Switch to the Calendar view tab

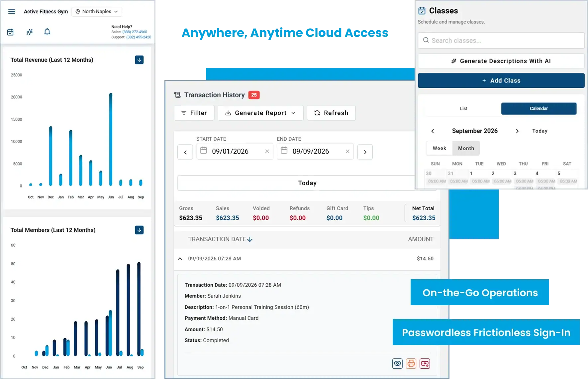pos(539,109)
